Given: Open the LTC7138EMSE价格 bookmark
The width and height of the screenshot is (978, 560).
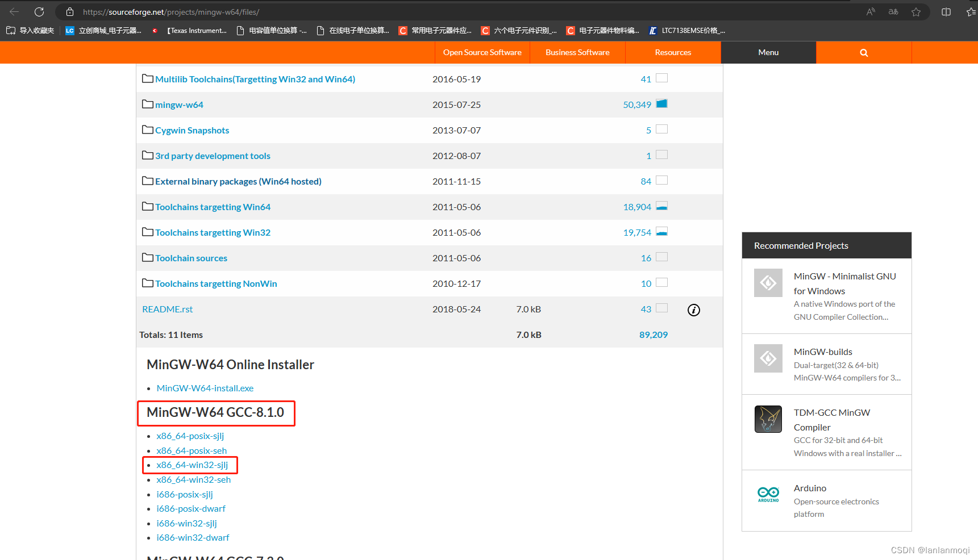Looking at the screenshot, I should (x=687, y=31).
